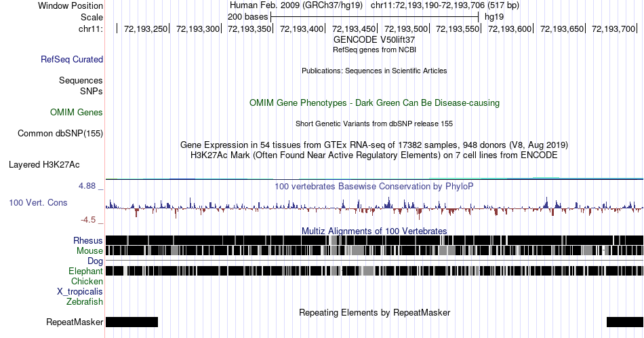
Task: Select the Chicken alignment label
Action: [87, 281]
